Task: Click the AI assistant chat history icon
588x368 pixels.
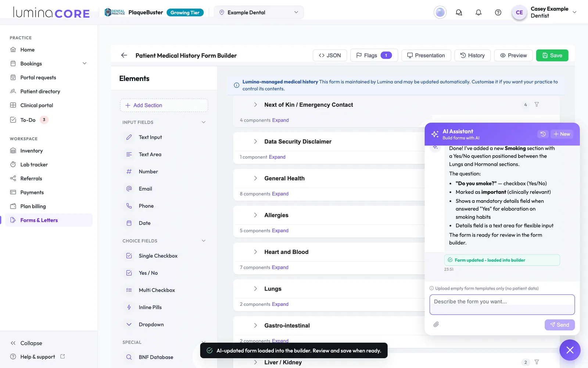Action: (543, 134)
